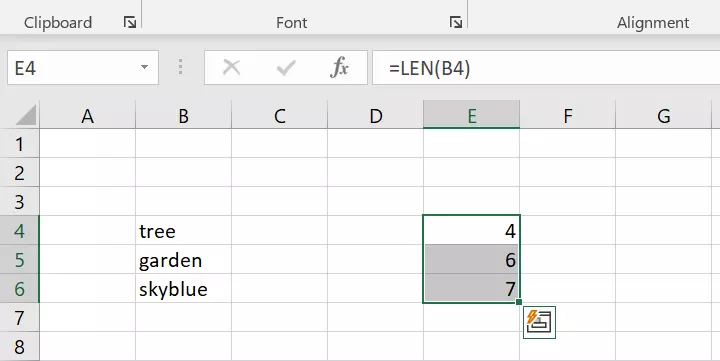Select row 7 header
Screen dimensions: 720x361
pyautogui.click(x=19, y=317)
